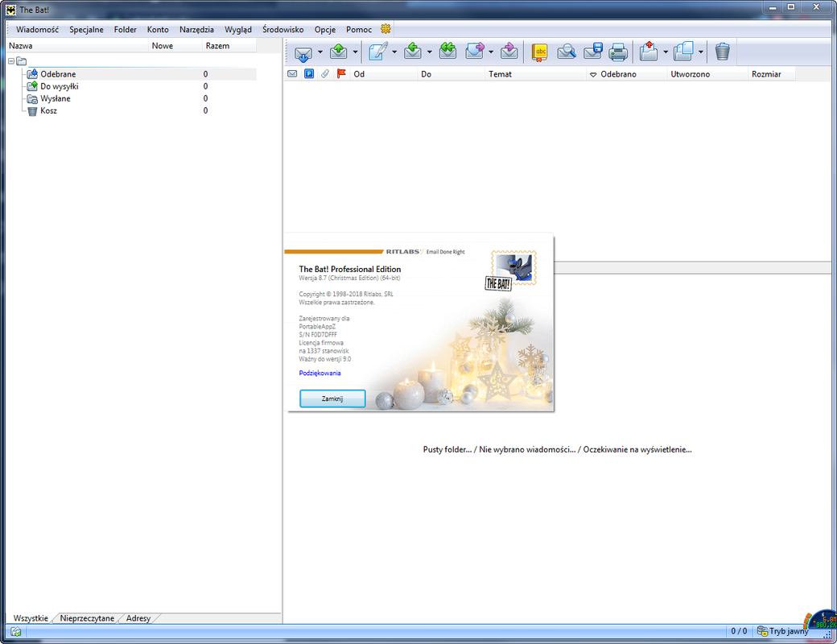Image resolution: width=837 pixels, height=644 pixels.
Task: Open the Podziękowania link
Action: [x=320, y=374]
